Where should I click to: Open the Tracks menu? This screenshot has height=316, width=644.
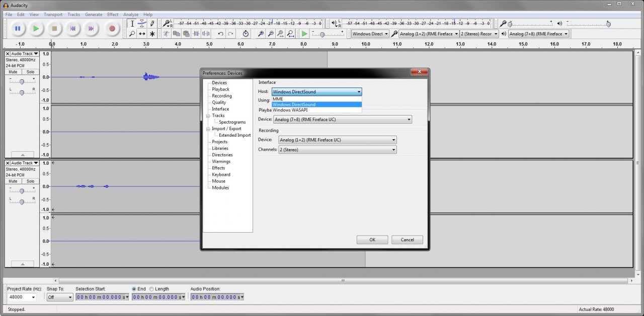tap(73, 15)
